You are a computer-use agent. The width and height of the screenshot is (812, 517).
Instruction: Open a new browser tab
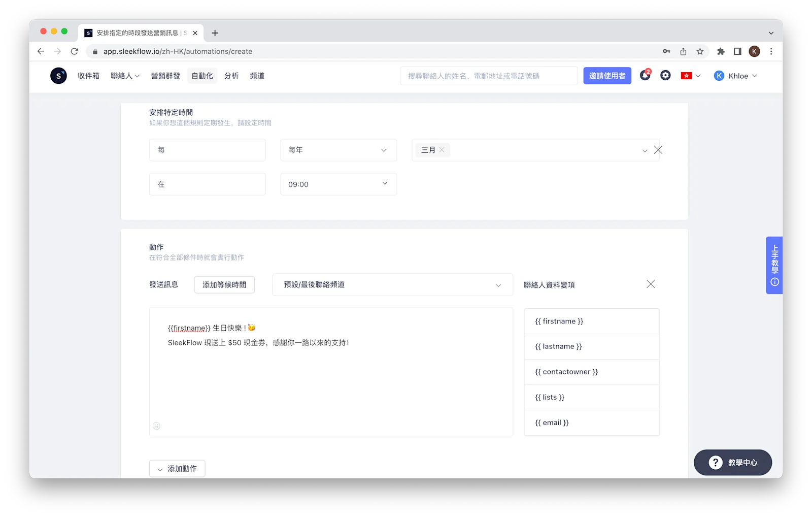215,33
